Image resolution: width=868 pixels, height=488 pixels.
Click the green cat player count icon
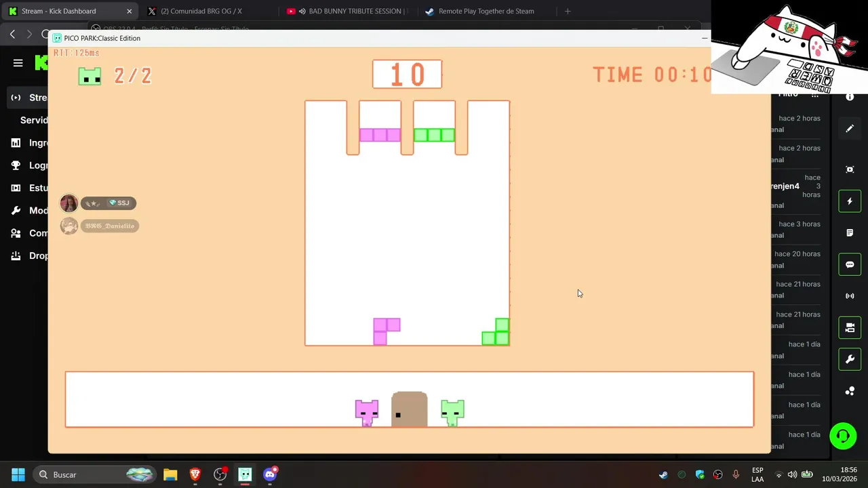(90, 76)
